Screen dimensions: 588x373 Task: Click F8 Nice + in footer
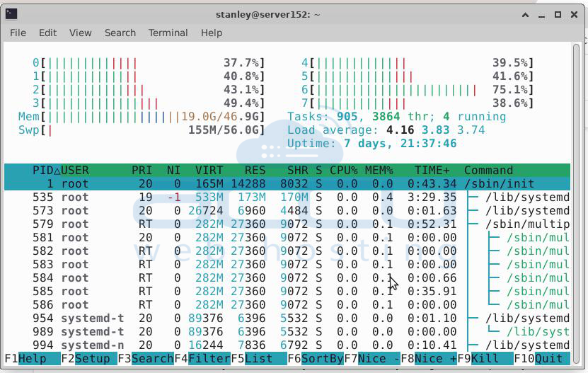[x=429, y=358]
